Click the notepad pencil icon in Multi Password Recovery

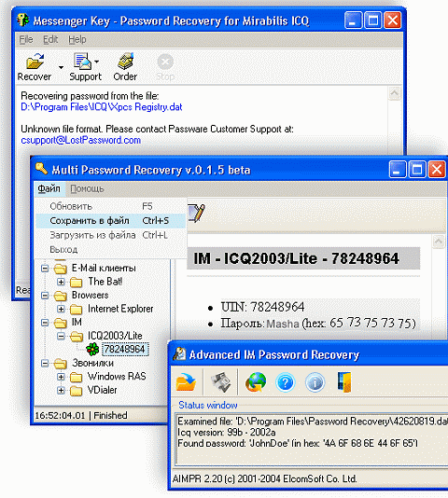[196, 214]
